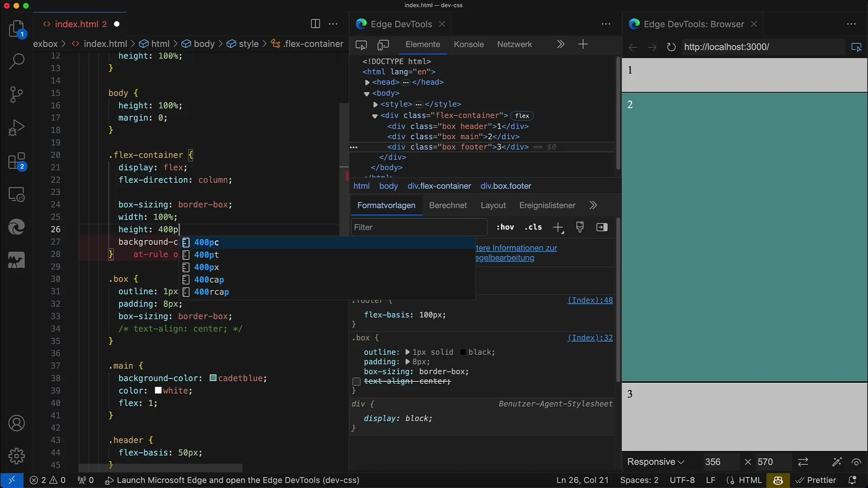Activate the inspect element picker in DevTools
Screen dimensions: 868x488
[361, 45]
